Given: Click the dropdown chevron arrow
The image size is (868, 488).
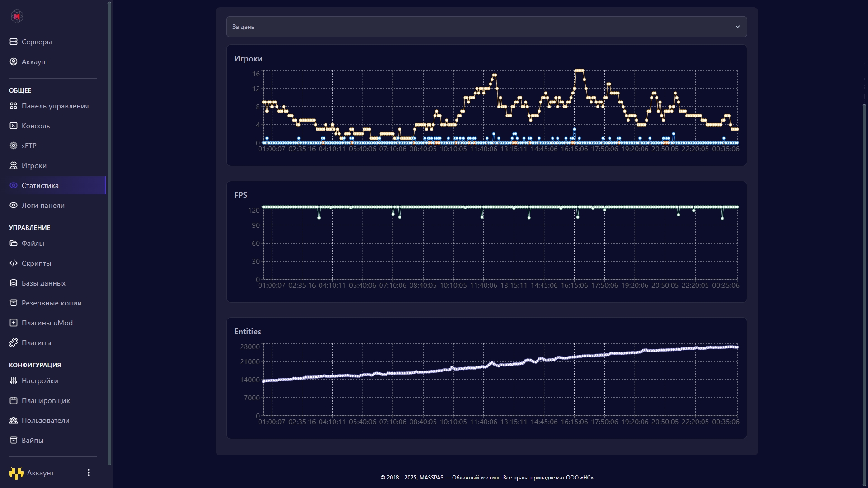Looking at the screenshot, I should 737,27.
